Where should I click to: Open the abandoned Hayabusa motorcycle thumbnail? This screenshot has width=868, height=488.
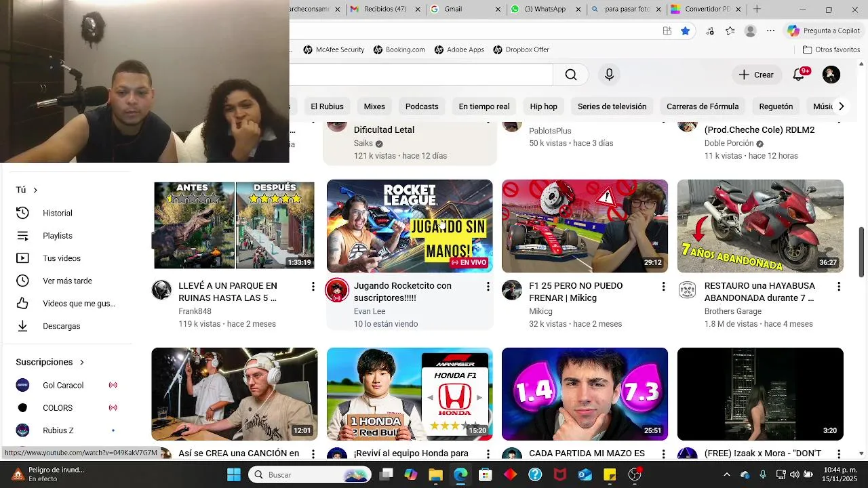point(760,226)
